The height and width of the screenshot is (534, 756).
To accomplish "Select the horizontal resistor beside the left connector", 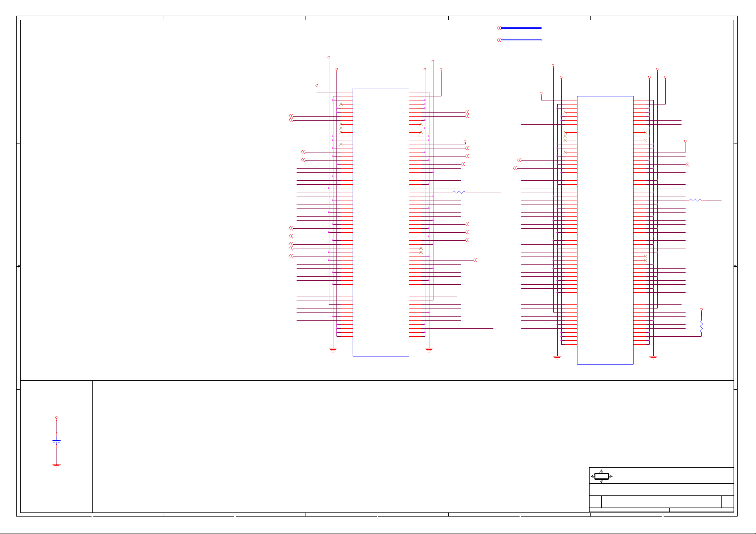I will (x=459, y=192).
